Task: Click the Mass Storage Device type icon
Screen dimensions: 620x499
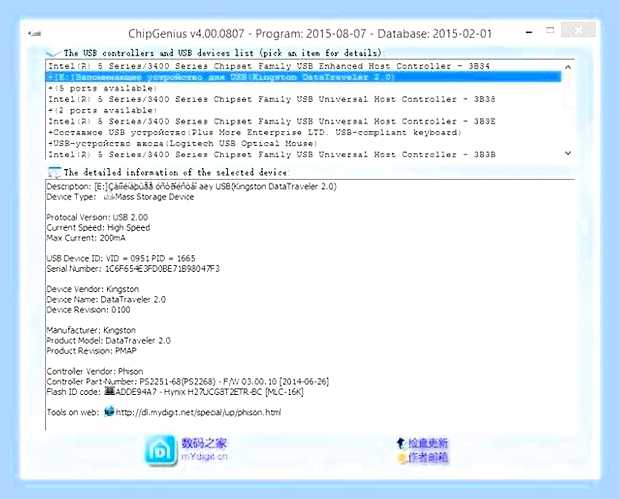Action: click(109, 197)
